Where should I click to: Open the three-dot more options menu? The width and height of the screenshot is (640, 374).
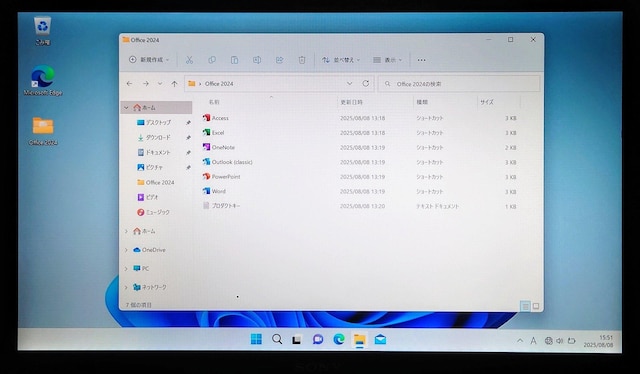point(421,60)
